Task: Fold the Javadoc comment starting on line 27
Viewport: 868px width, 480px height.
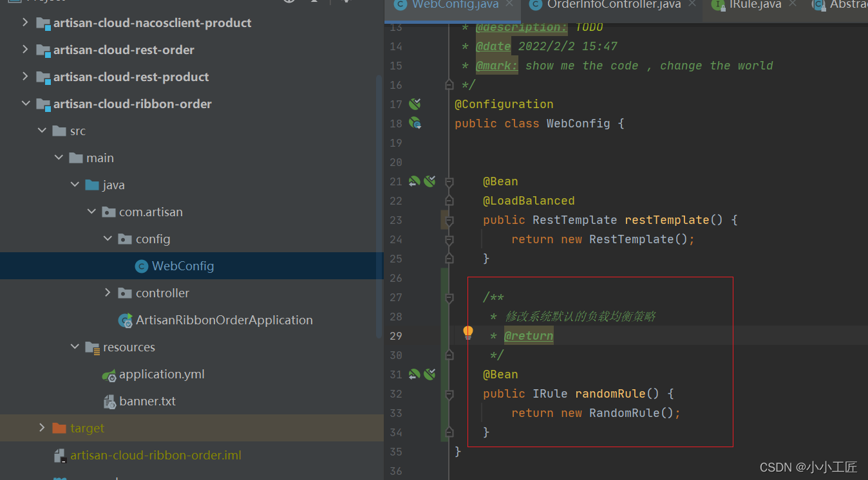Action: pos(449,297)
